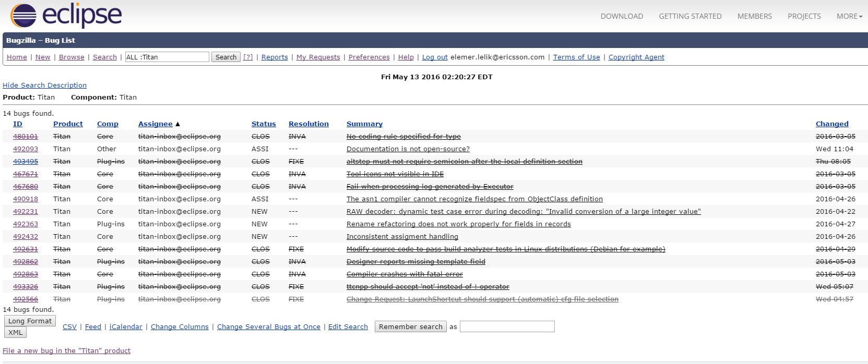Open the [?] quick search help link
Image resolution: width=868 pixels, height=364 pixels.
248,57
